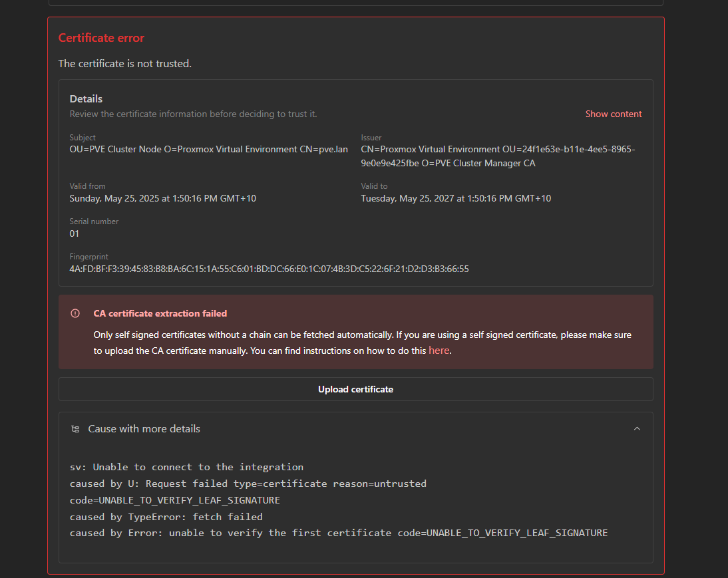Click the 'Only self signed certificates' warning text

coord(362,343)
